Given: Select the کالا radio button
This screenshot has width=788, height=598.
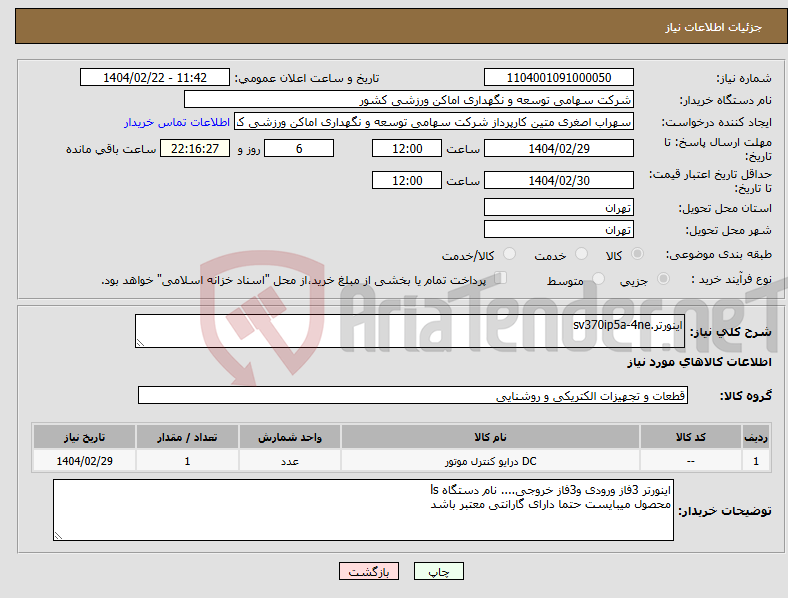Looking at the screenshot, I should click(x=637, y=254).
